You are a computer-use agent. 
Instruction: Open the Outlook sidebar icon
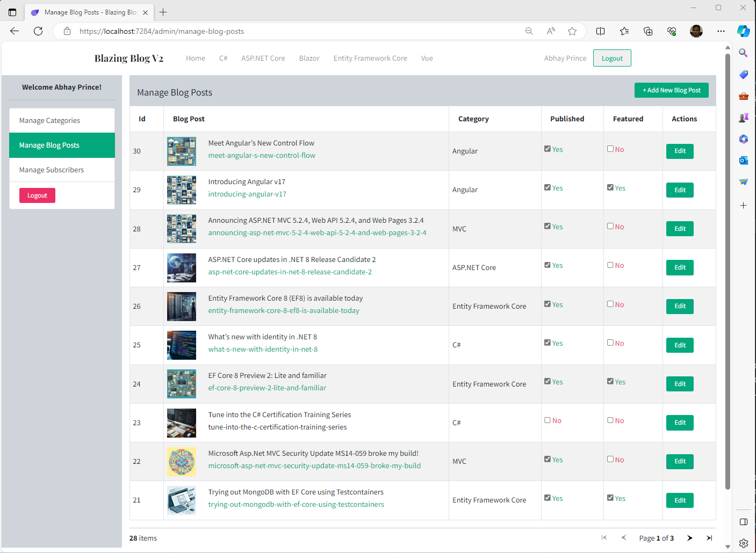[x=743, y=161]
